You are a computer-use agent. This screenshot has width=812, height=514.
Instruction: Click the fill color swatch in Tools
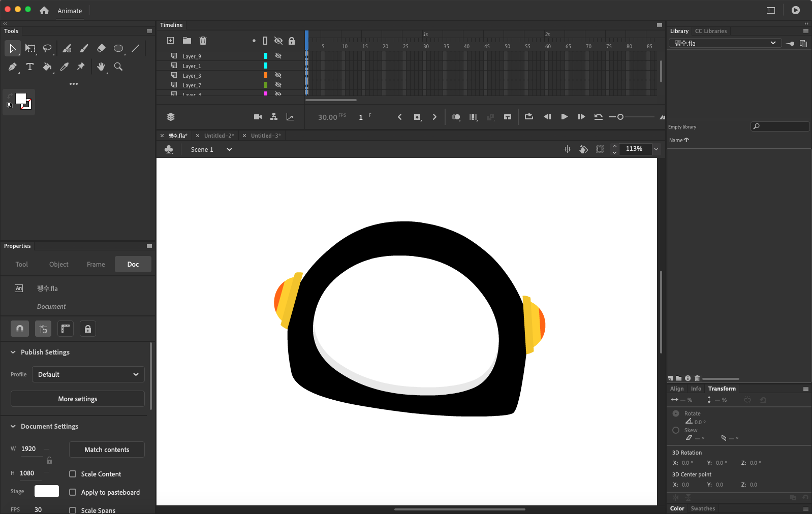click(x=21, y=99)
